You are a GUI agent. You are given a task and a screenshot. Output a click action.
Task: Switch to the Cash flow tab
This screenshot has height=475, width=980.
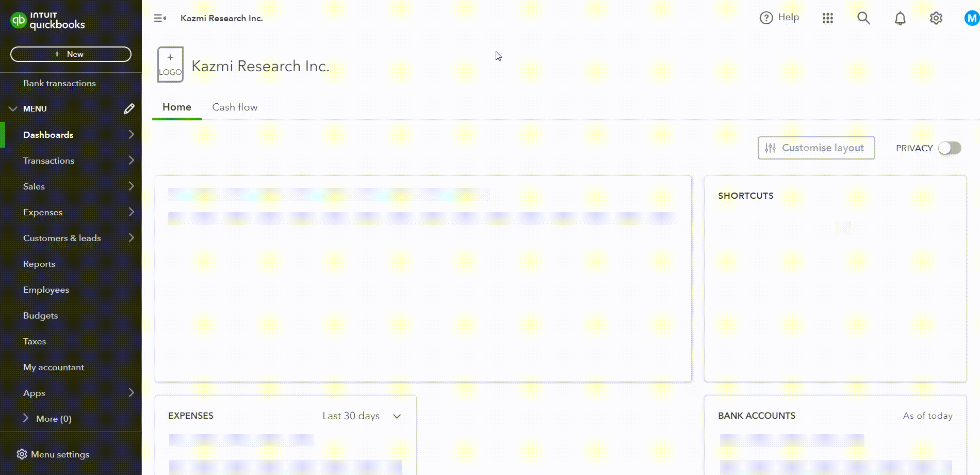tap(235, 107)
